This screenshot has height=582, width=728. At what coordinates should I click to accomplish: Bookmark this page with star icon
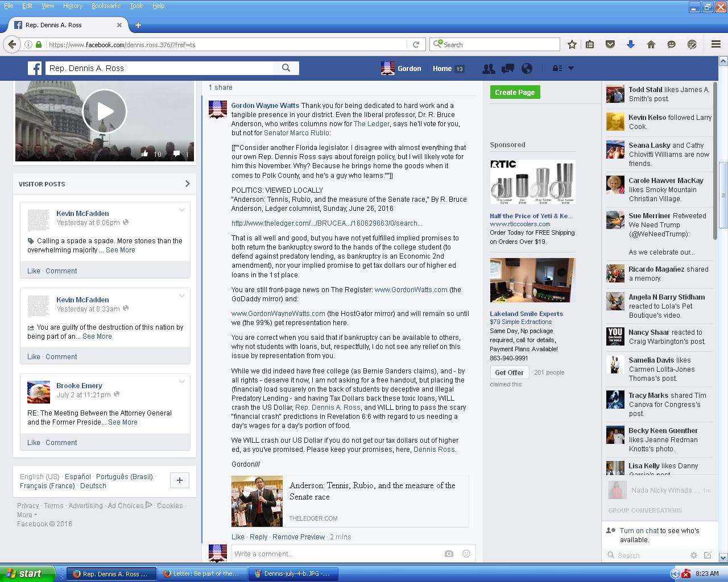click(572, 44)
